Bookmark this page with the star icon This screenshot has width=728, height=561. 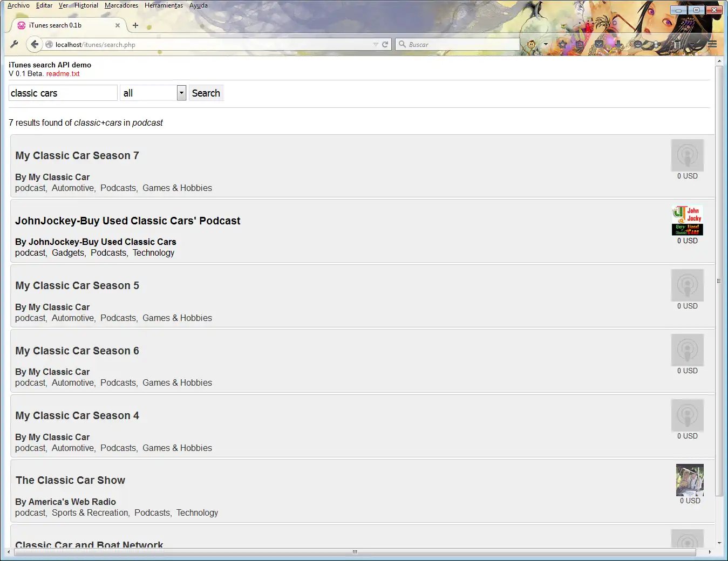pos(562,44)
